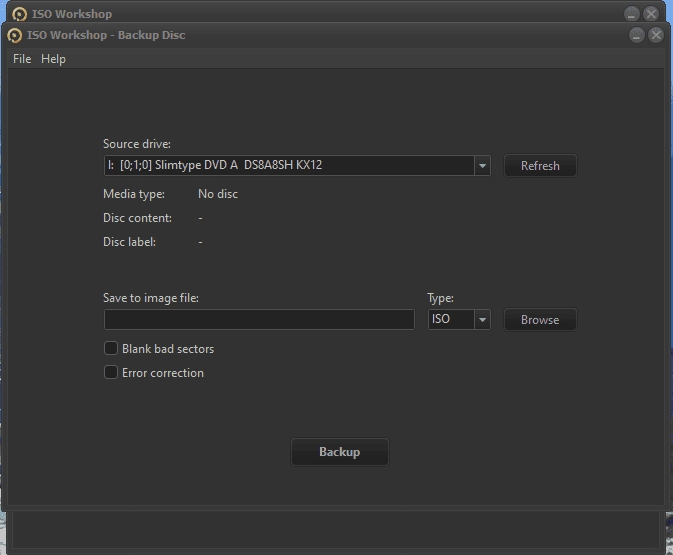
Task: Click the Browse button
Action: [540, 320]
